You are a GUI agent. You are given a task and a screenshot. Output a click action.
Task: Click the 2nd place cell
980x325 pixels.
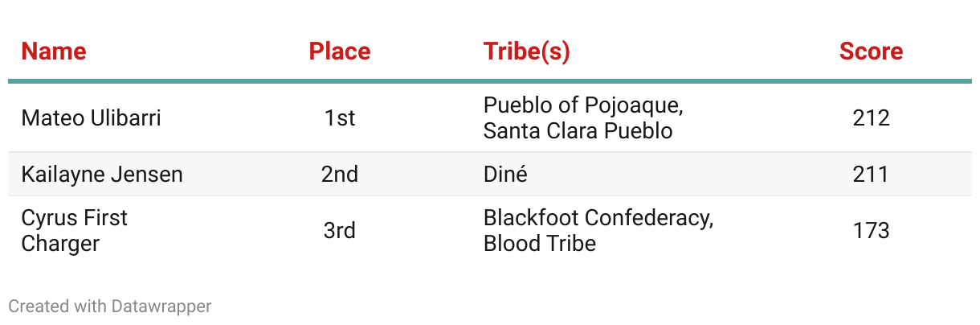click(340, 175)
